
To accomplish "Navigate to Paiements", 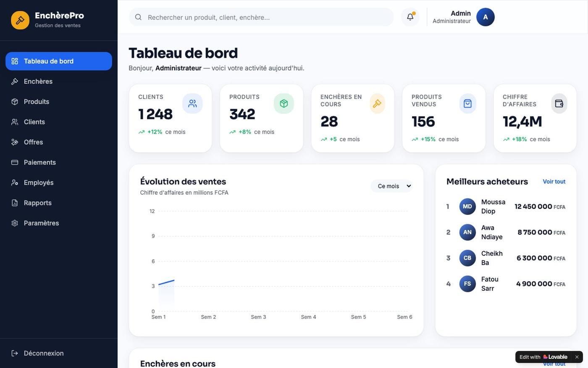I will 59,162.
